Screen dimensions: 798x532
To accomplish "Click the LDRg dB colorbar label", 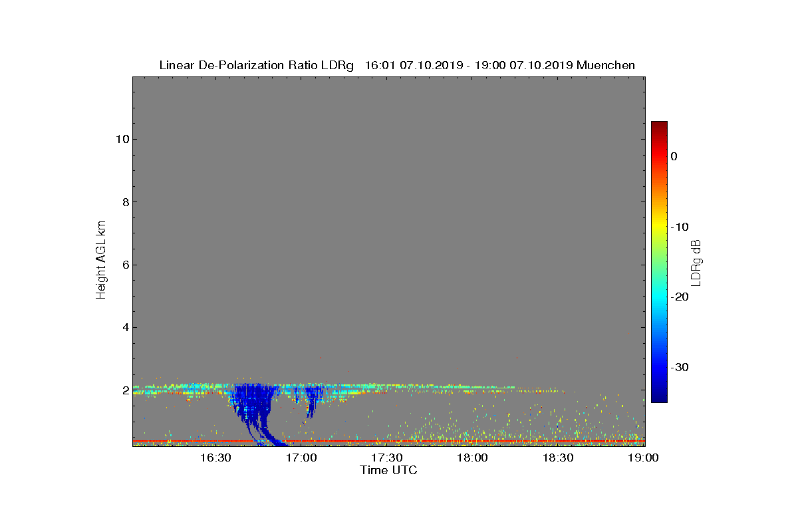I will (696, 262).
